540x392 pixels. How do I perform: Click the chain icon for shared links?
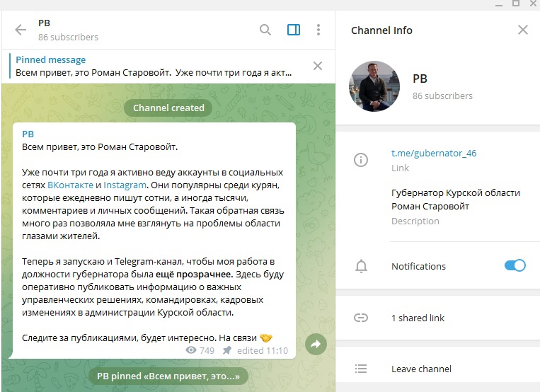click(361, 318)
